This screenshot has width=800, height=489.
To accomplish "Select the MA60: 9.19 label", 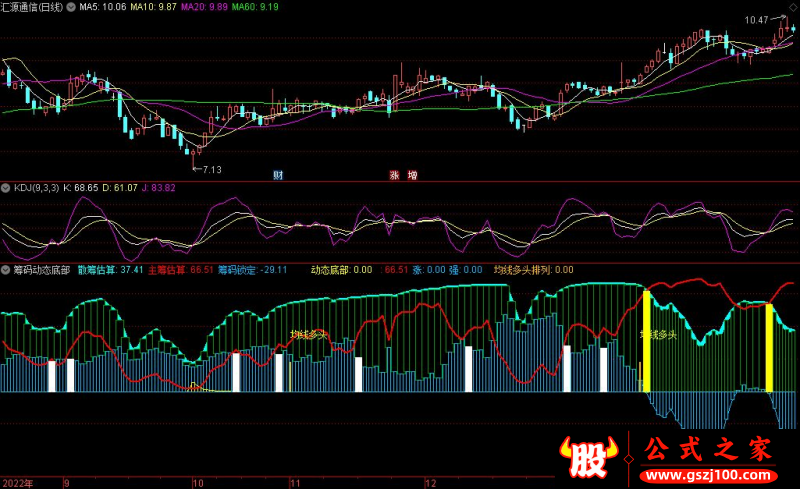I will tap(255, 7).
